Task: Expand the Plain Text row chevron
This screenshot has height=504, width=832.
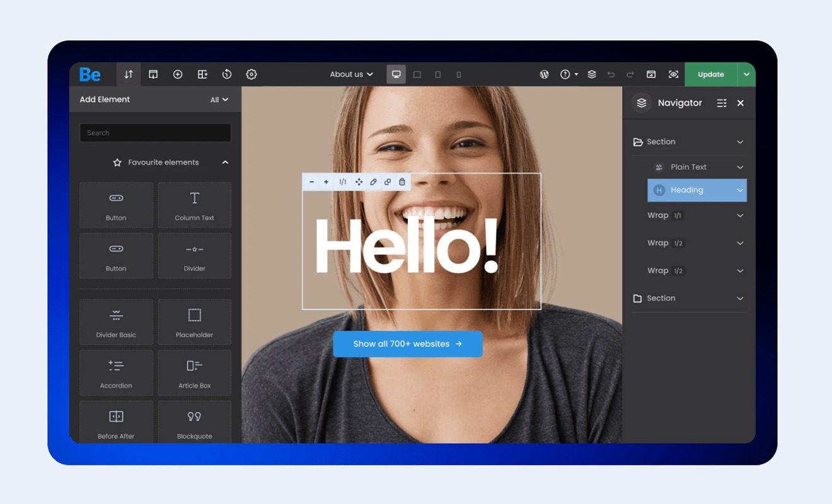Action: [x=740, y=167]
